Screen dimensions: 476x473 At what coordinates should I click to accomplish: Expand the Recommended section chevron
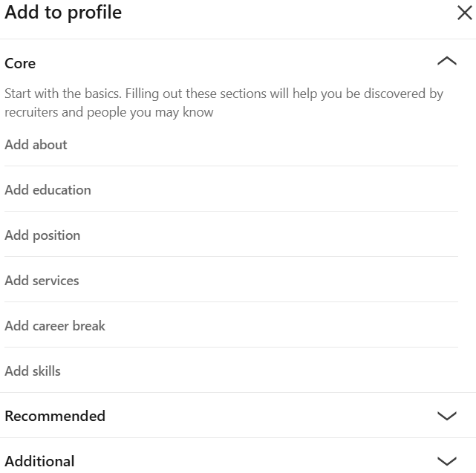[x=447, y=416]
